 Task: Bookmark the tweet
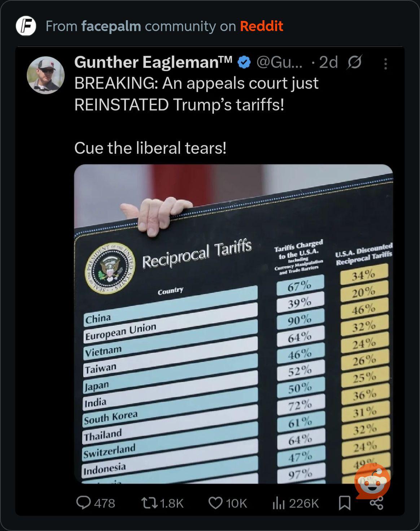pyautogui.click(x=345, y=503)
